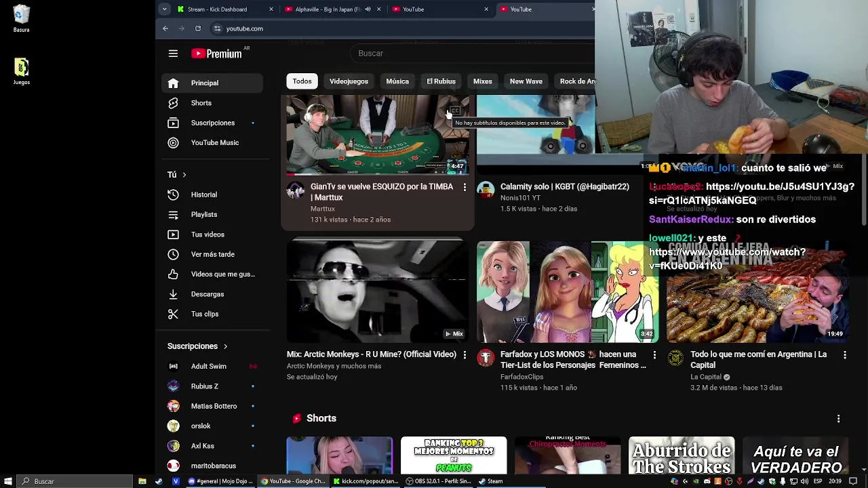868x488 pixels.
Task: Open Suscripciones in the sidebar
Action: point(212,123)
